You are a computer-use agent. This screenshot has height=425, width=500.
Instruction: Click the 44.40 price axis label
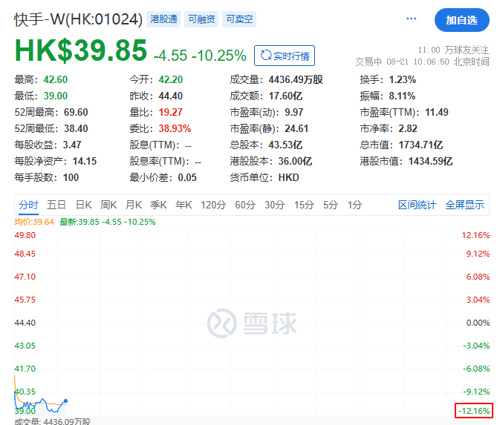point(25,323)
